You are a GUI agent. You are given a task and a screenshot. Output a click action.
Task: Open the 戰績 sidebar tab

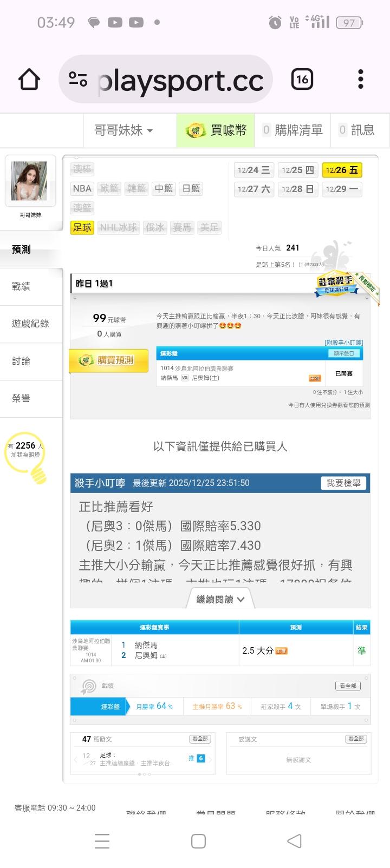coord(31,287)
